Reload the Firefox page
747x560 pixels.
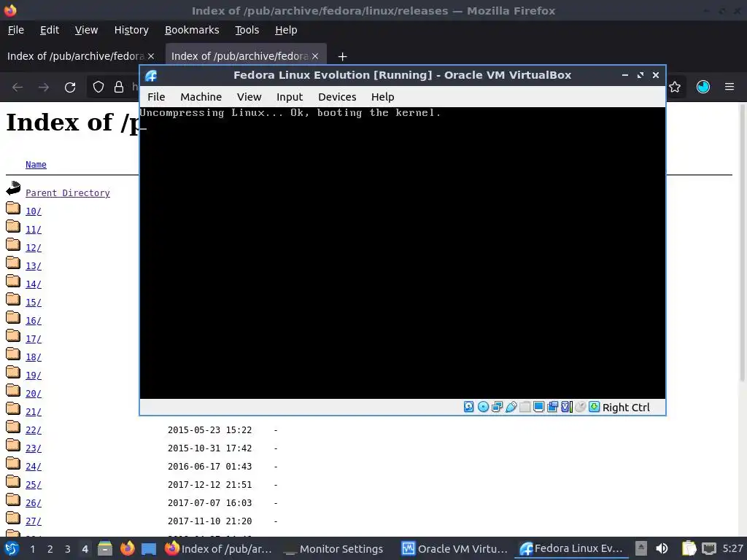[70, 87]
